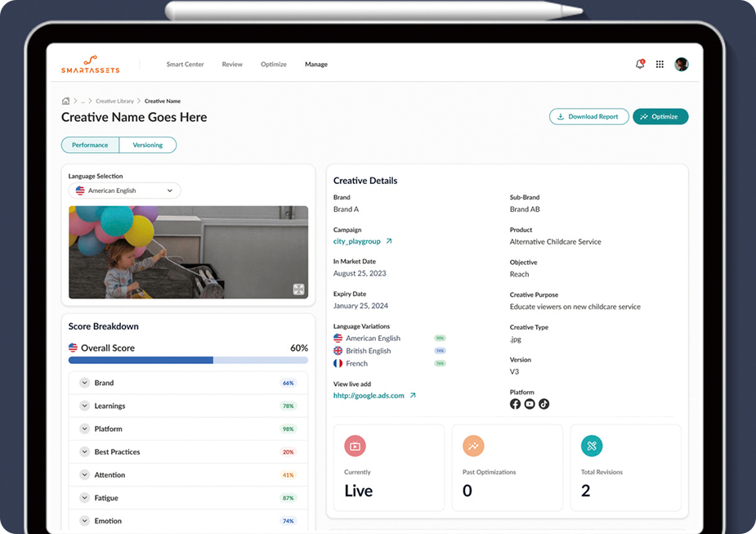Viewport: 756px width, 534px height.
Task: Click the Platform 98% score badge
Action: pos(288,429)
